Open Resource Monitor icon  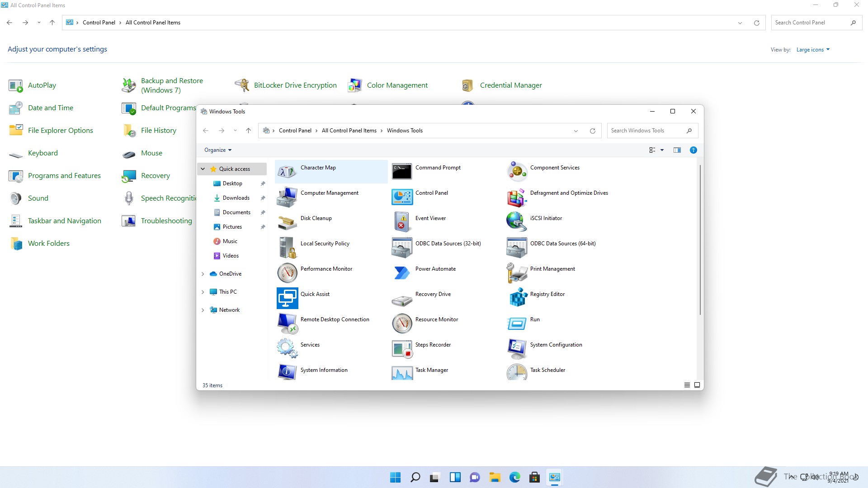pos(402,324)
